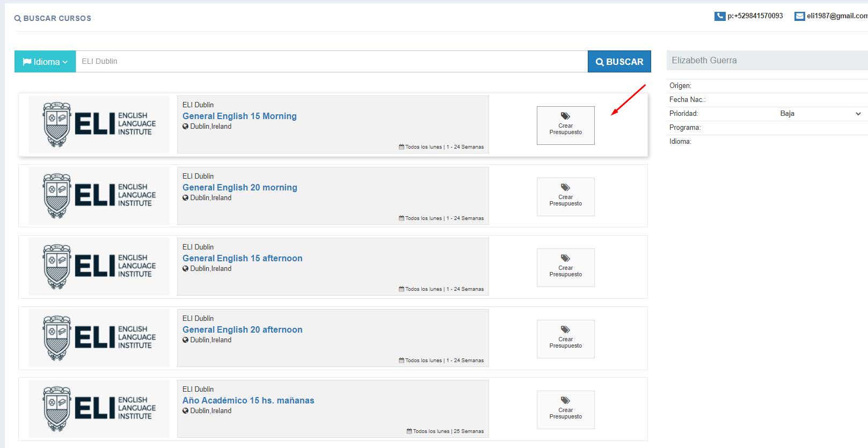This screenshot has height=448, width=868.
Task: Click the email envelope icon
Action: [799, 16]
